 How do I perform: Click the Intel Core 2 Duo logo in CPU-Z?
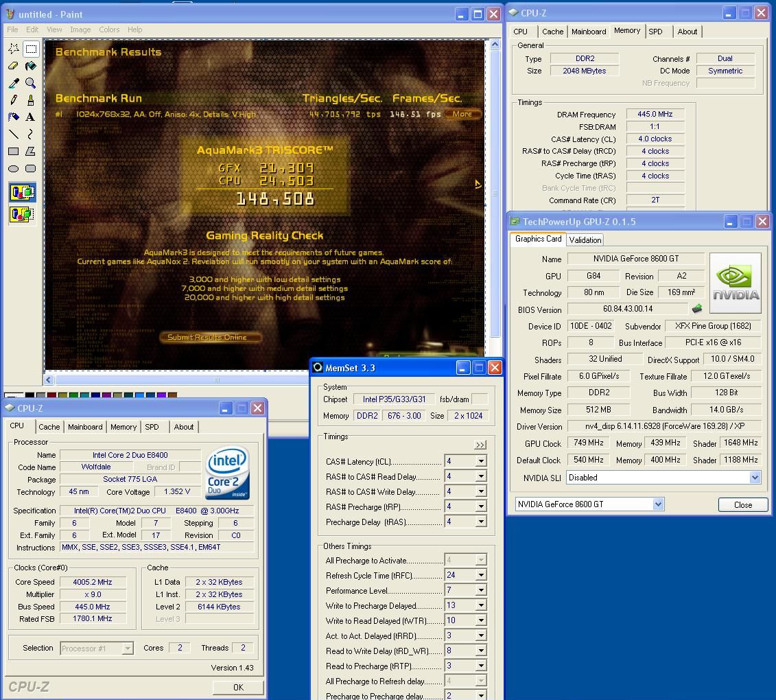coord(226,473)
